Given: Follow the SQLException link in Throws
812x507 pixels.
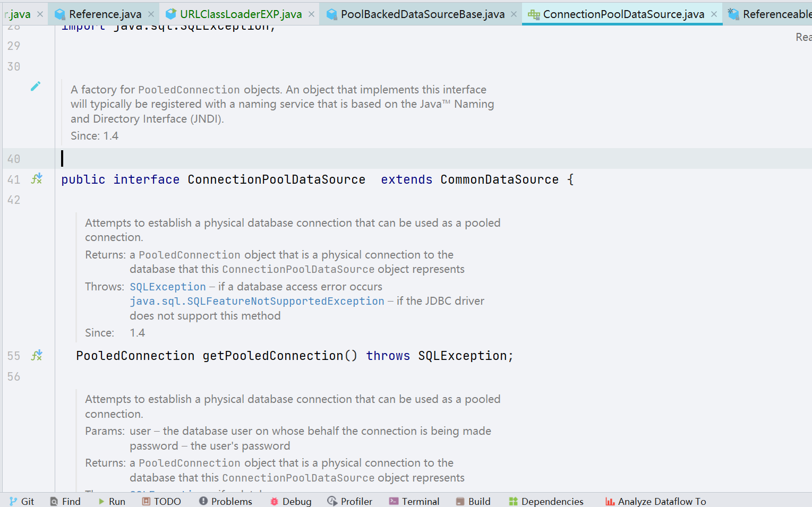Looking at the screenshot, I should [x=167, y=287].
